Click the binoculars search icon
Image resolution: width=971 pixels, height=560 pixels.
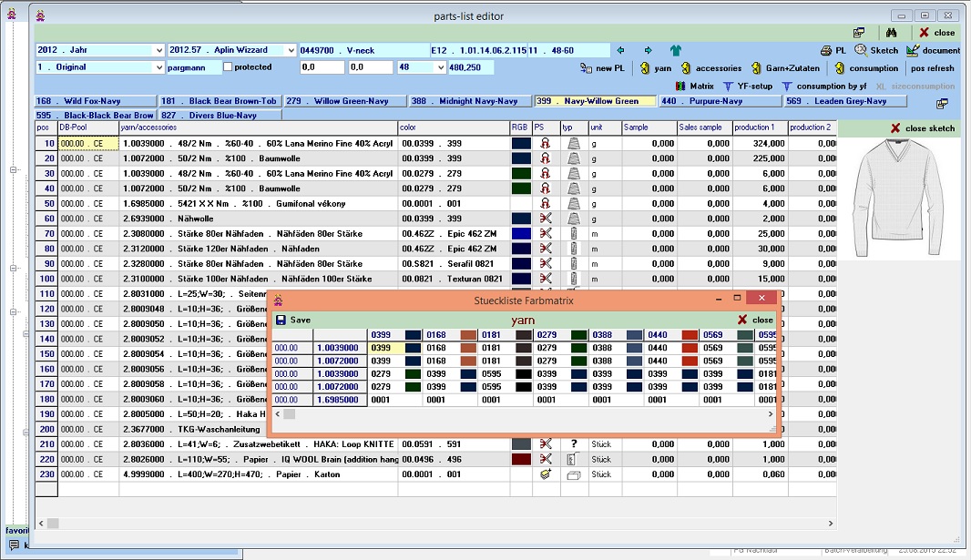(892, 33)
